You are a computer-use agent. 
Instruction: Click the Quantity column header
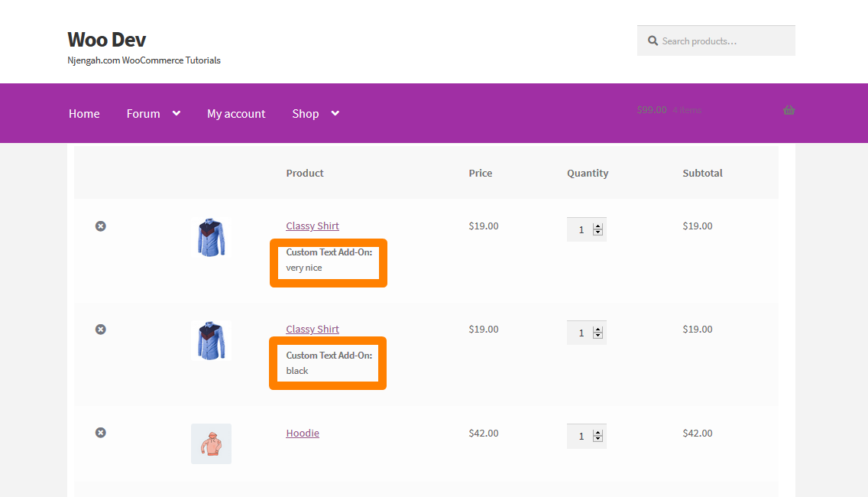click(588, 173)
